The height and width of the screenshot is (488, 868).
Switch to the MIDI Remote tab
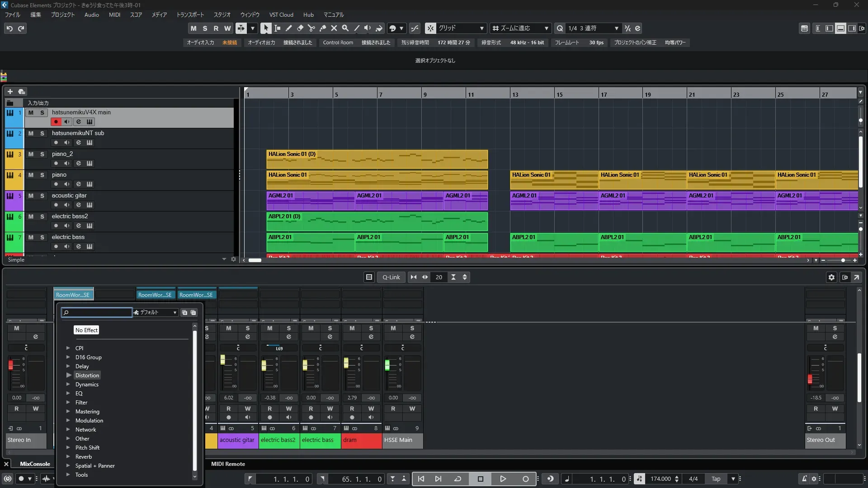pos(228,464)
